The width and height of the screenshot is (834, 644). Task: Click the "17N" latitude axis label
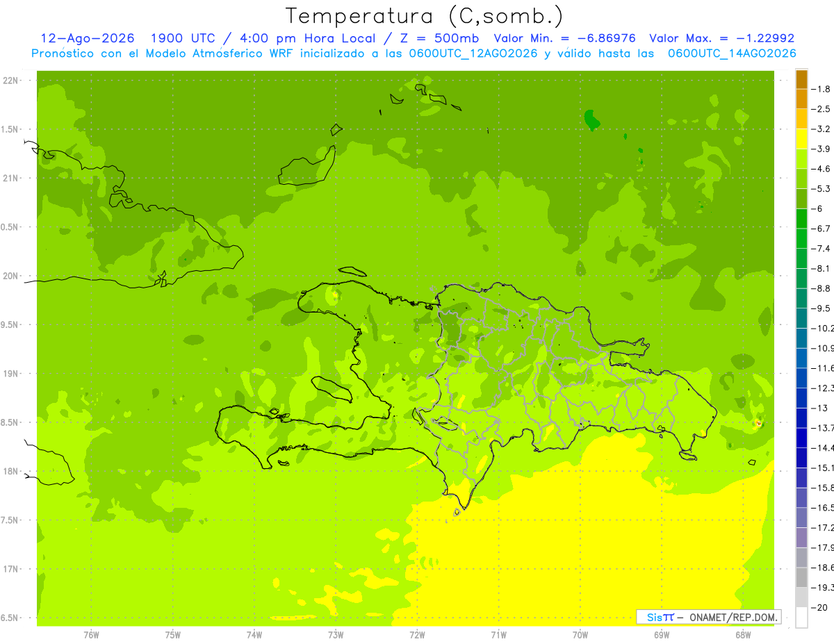11,569
